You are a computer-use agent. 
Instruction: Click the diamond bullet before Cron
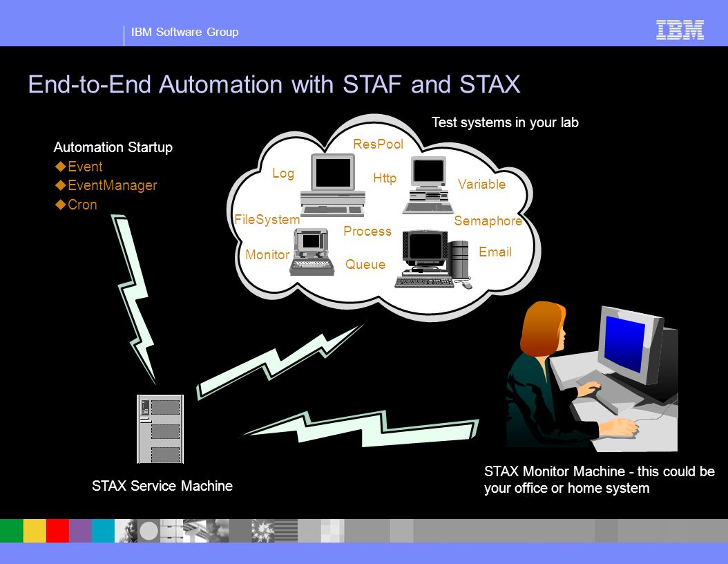click(60, 205)
